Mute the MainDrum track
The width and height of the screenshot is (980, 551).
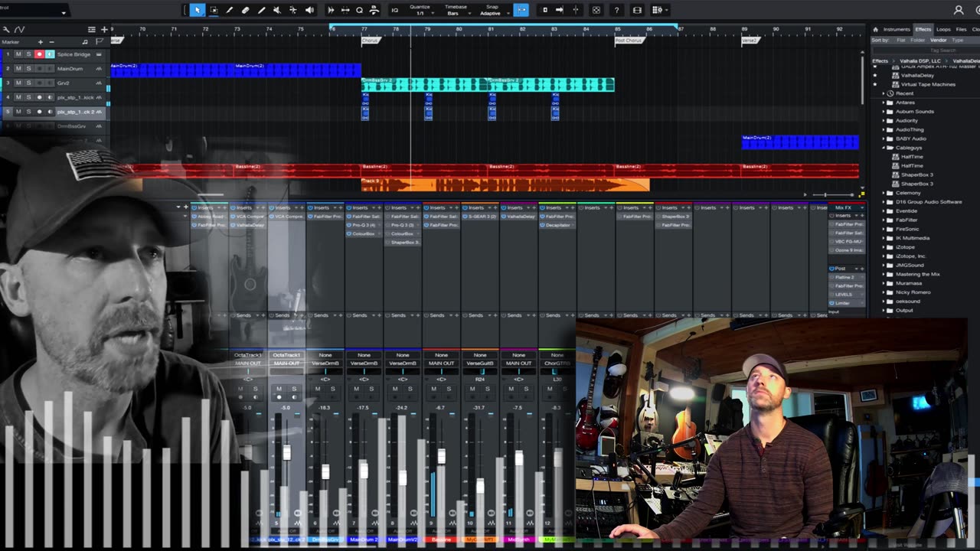coord(18,69)
